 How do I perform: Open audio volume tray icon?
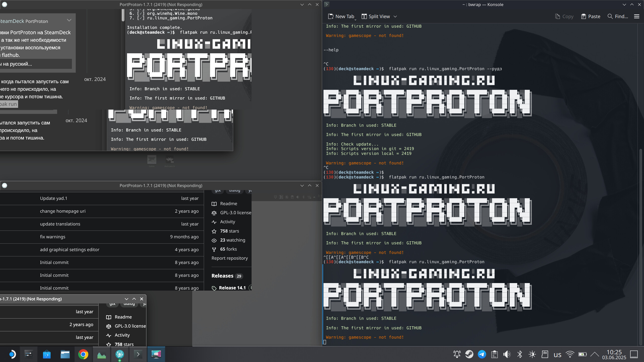(507, 354)
